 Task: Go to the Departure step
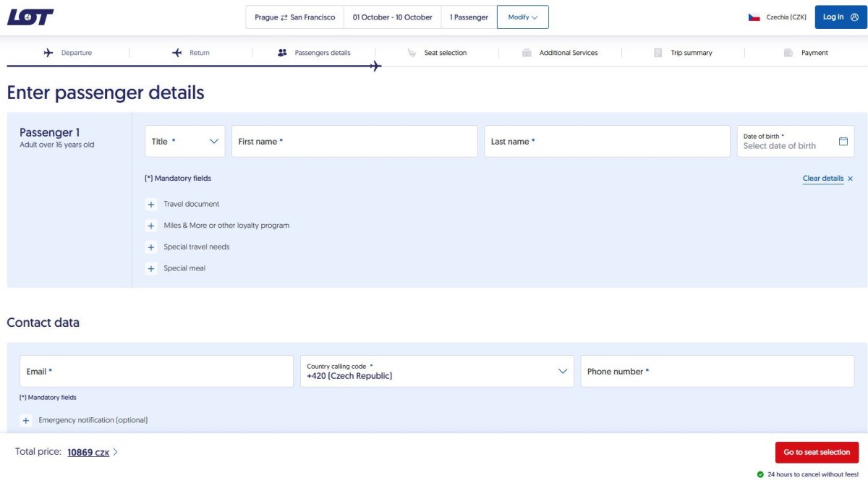pyautogui.click(x=68, y=53)
